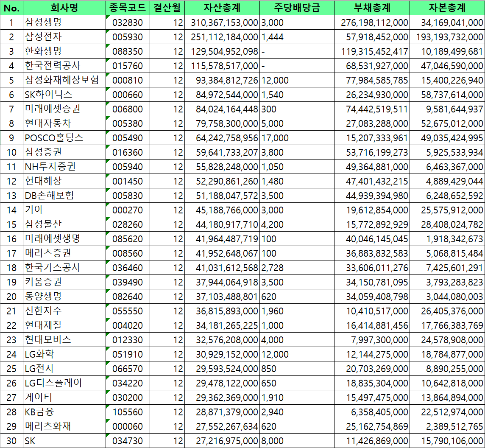This screenshot has width=485, height=448.
Task: Click the 현대해상 cell
Action: pos(64,181)
